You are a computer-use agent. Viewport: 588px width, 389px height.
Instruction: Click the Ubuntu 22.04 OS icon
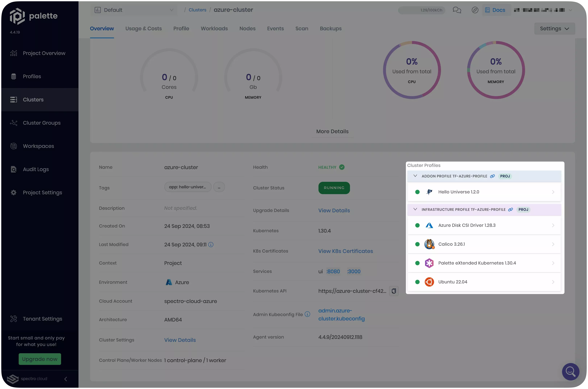click(429, 282)
